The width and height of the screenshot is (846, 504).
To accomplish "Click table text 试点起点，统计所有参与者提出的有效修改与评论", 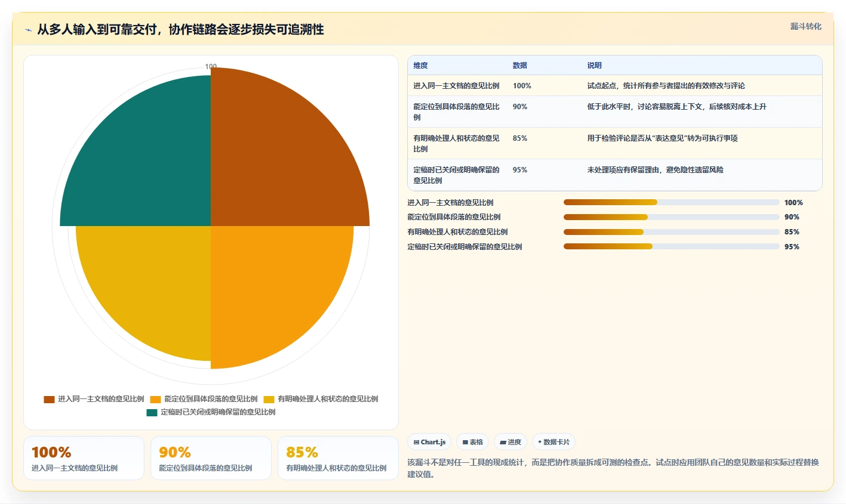I will tap(666, 86).
